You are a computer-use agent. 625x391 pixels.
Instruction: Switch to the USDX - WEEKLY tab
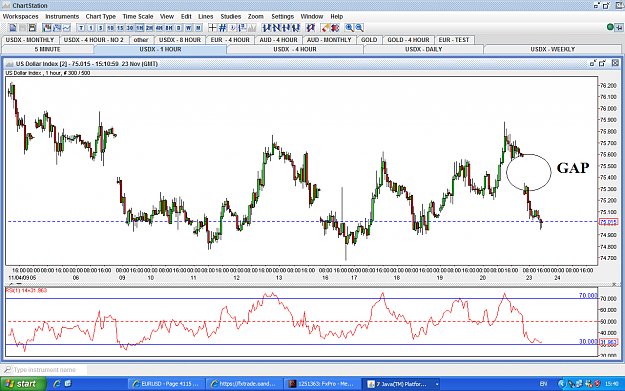pos(552,49)
